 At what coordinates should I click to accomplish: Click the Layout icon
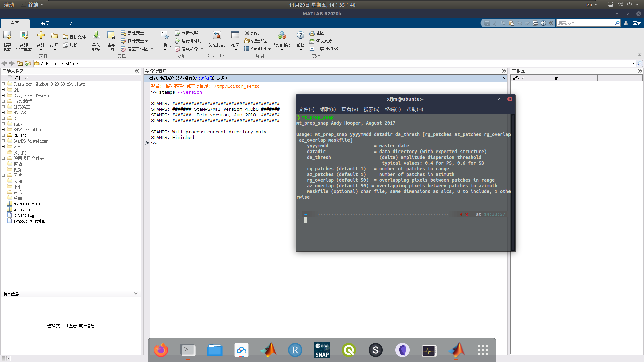(x=235, y=35)
